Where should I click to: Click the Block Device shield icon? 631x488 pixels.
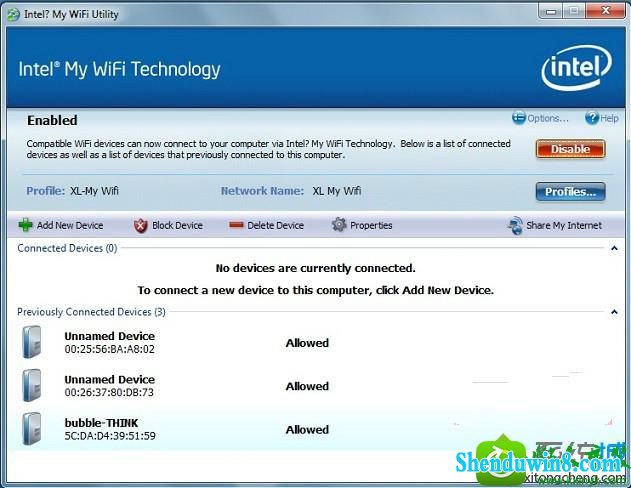140,225
